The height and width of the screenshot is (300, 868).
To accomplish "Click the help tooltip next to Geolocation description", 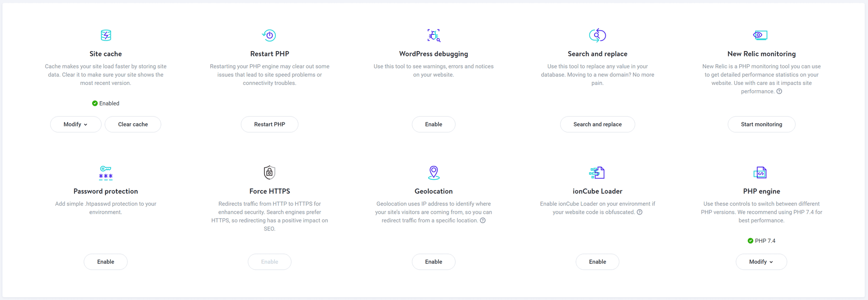I will pyautogui.click(x=483, y=220).
